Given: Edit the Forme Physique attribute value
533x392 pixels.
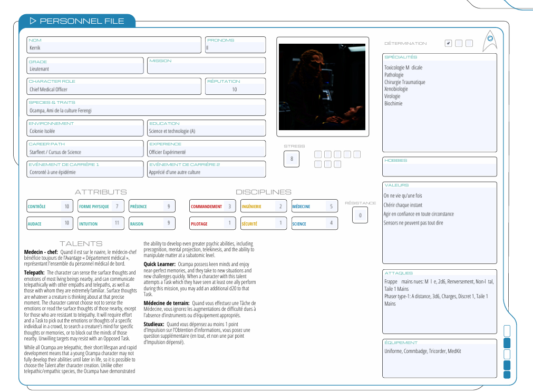Looking at the screenshot, I should pos(117,206).
